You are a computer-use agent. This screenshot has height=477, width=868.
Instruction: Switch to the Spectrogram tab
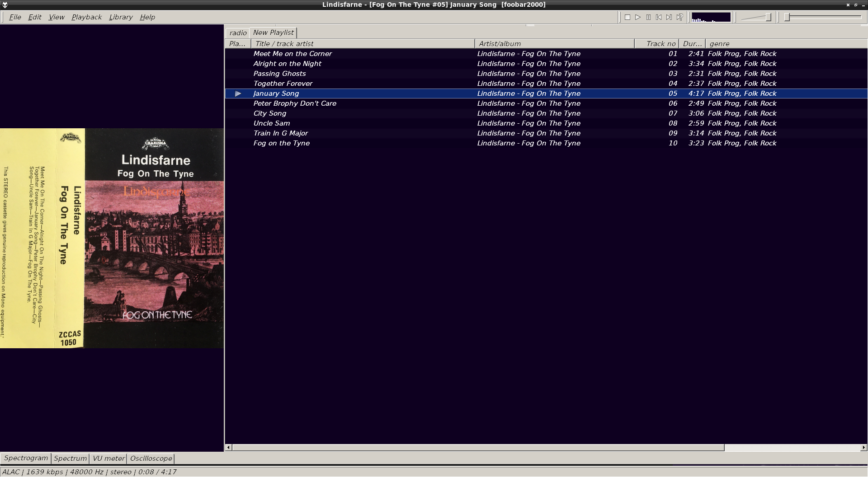[26, 458]
